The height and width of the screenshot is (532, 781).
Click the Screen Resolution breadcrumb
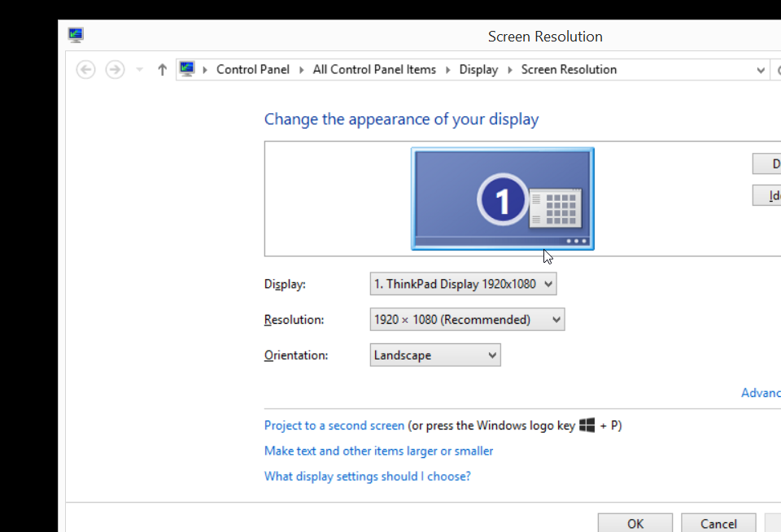(569, 70)
